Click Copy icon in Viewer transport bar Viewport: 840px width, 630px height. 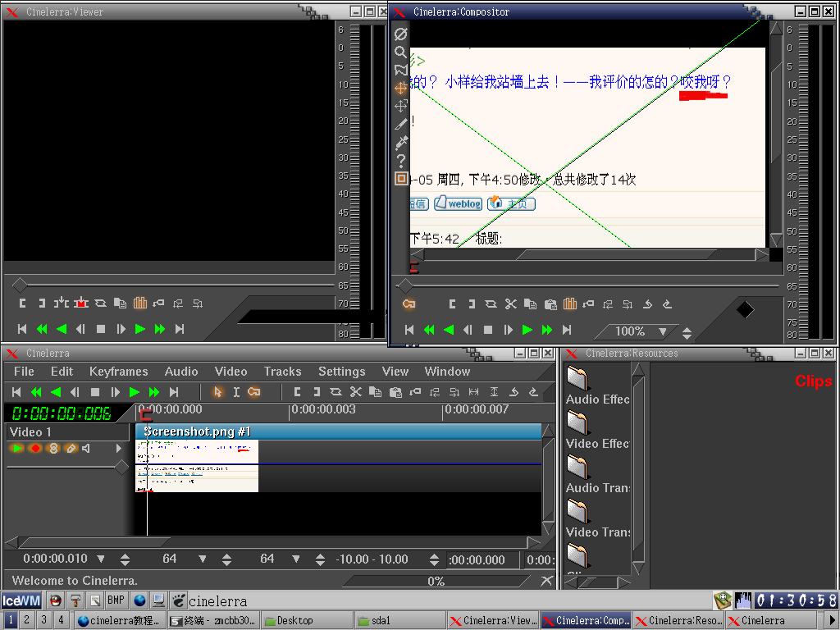coord(120,304)
